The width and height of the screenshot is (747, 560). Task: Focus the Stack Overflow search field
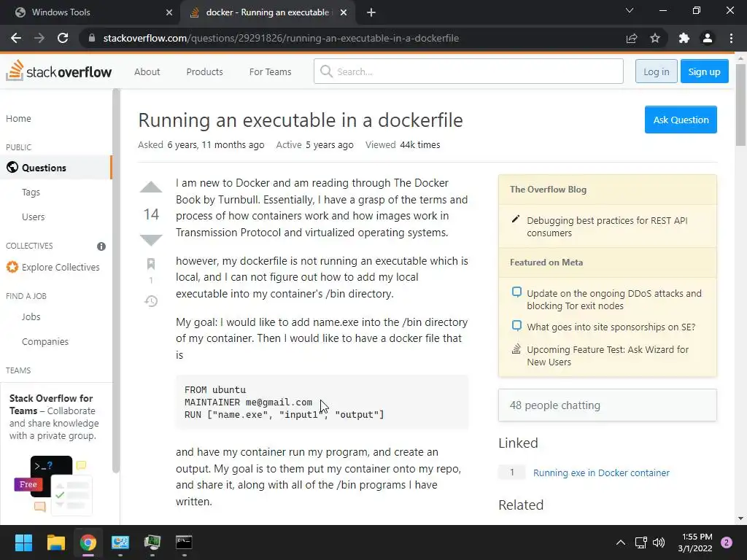[x=468, y=71]
